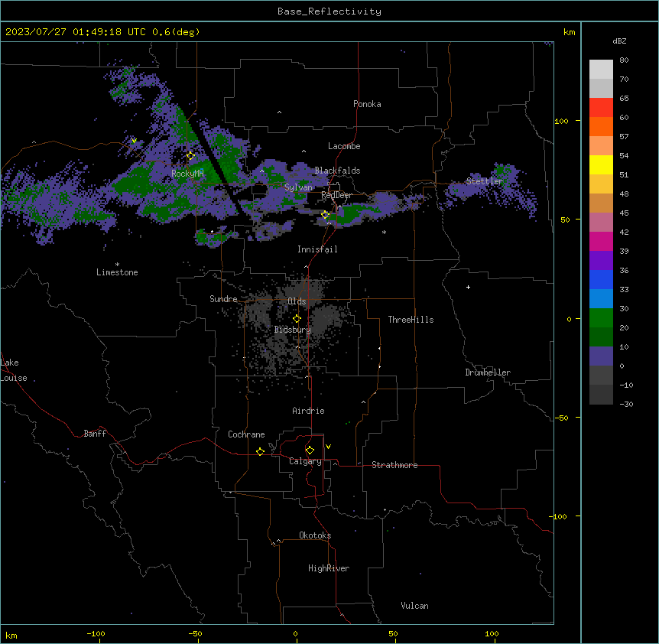The image size is (659, 644).
Task: Click the Sylvan map label
Action: 298,187
